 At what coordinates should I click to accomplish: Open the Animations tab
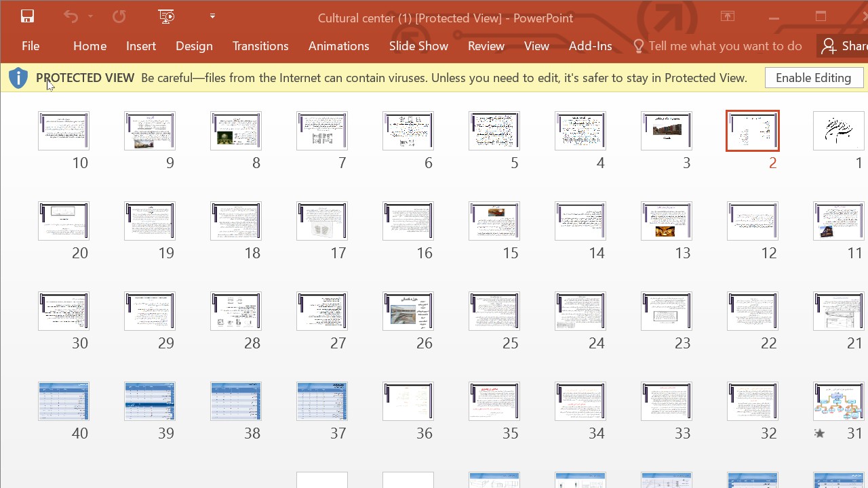338,46
